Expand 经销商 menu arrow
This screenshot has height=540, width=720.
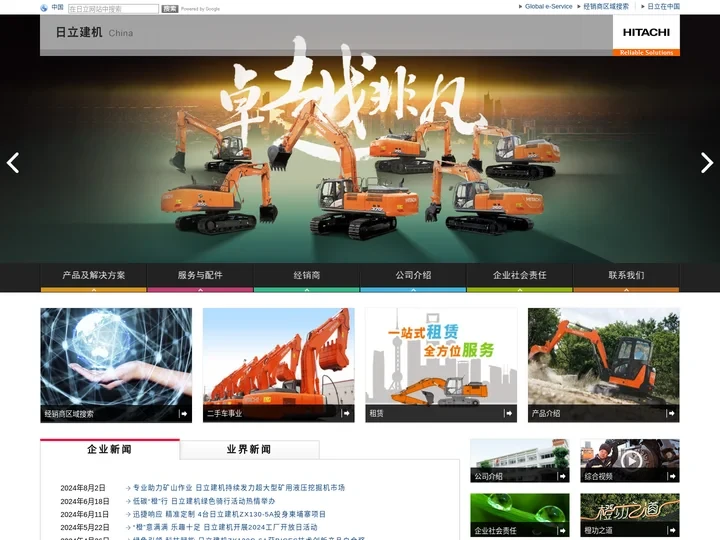(x=307, y=290)
